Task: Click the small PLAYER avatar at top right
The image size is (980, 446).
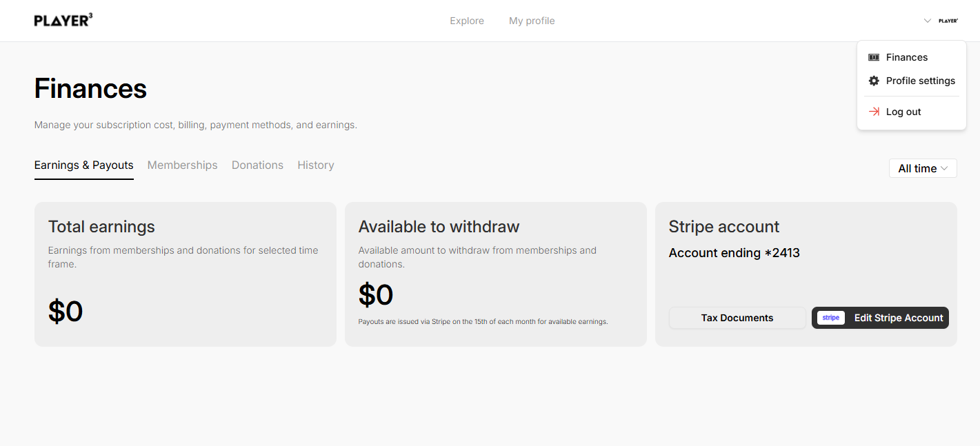Action: pos(948,21)
